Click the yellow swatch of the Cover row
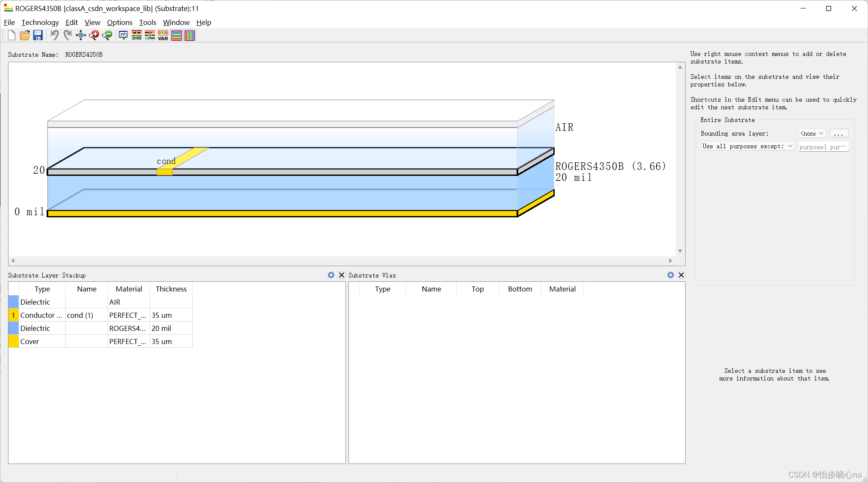 tap(14, 341)
